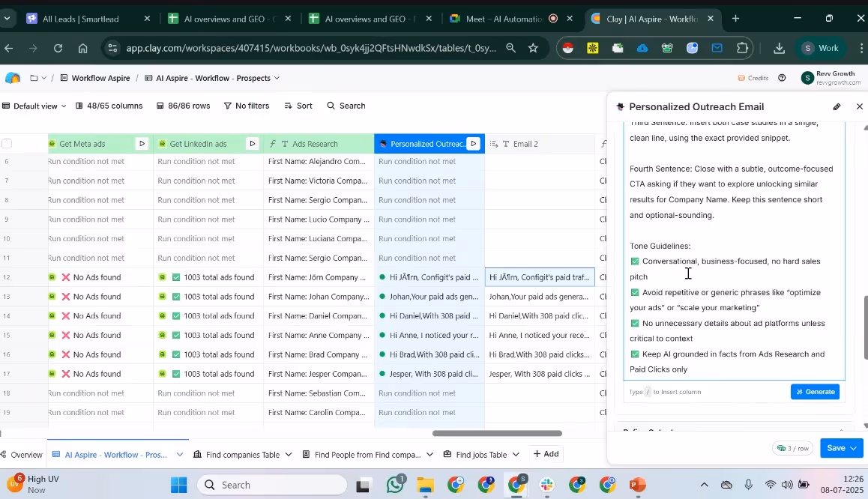Open the No filters button
Image resolution: width=868 pixels, height=499 pixels.
247,106
